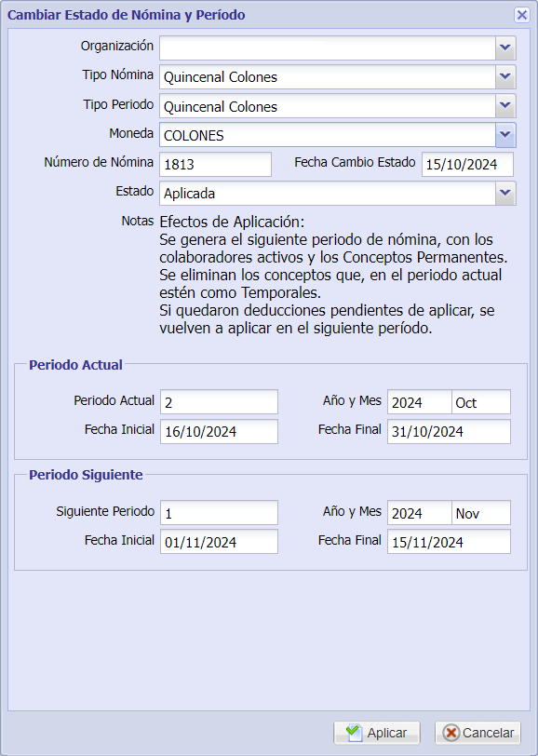Click the Oct month field
This screenshot has width=538, height=756.
[x=481, y=401]
